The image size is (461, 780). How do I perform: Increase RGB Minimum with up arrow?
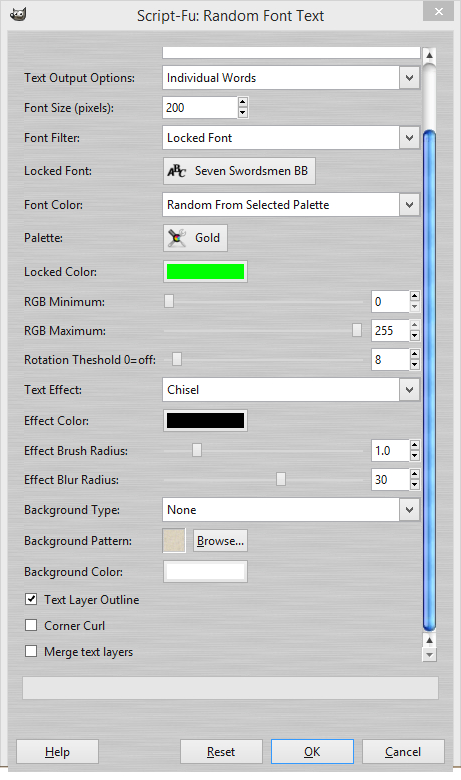tap(415, 296)
